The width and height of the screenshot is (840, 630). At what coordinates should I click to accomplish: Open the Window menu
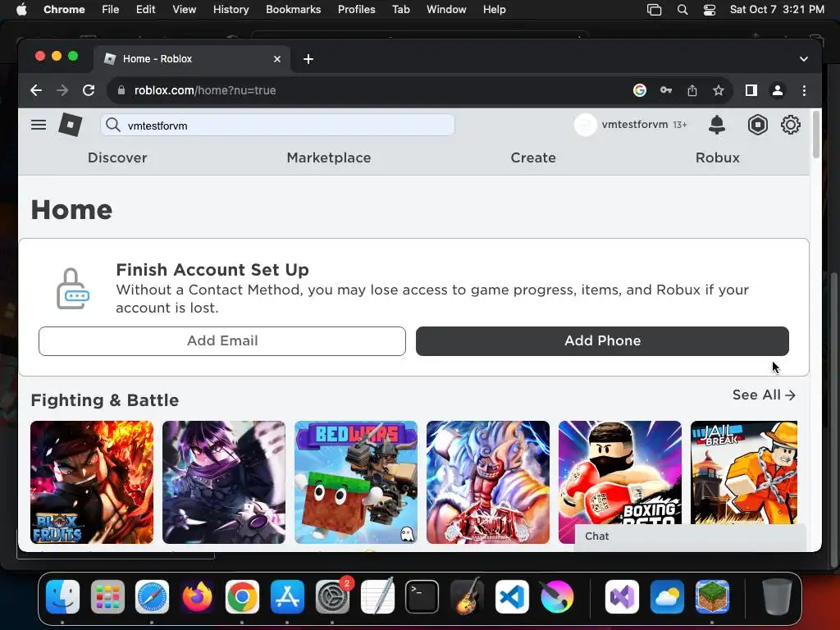pos(446,10)
